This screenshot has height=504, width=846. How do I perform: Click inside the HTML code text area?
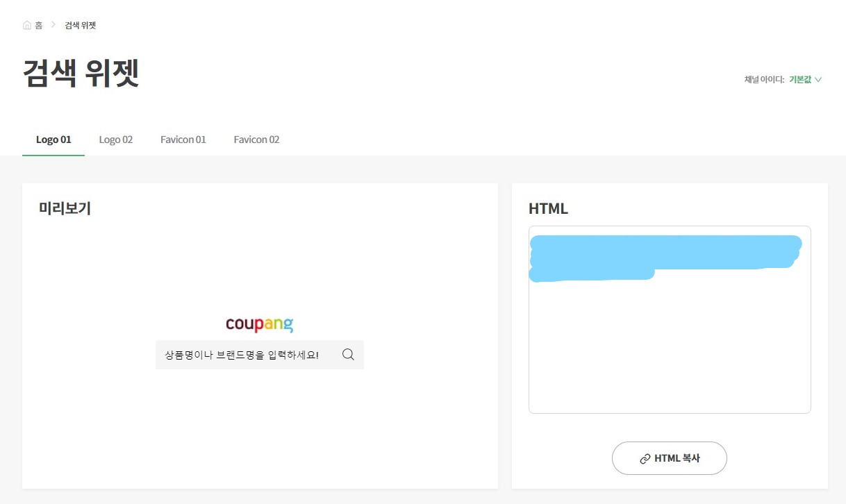(x=670, y=319)
